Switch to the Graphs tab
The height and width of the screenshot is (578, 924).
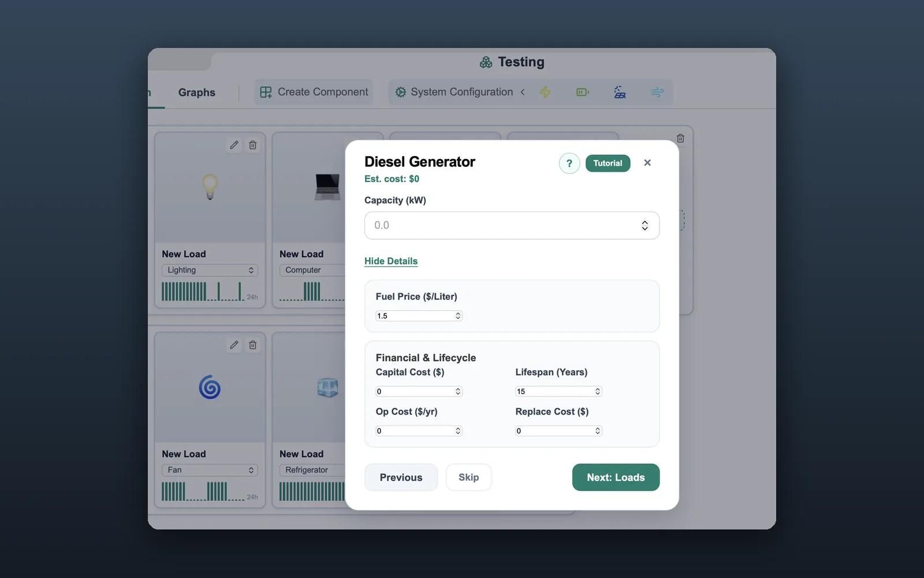pos(197,92)
